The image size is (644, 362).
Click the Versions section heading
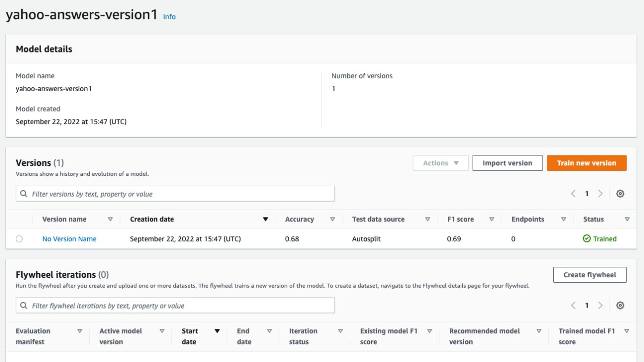pyautogui.click(x=40, y=163)
